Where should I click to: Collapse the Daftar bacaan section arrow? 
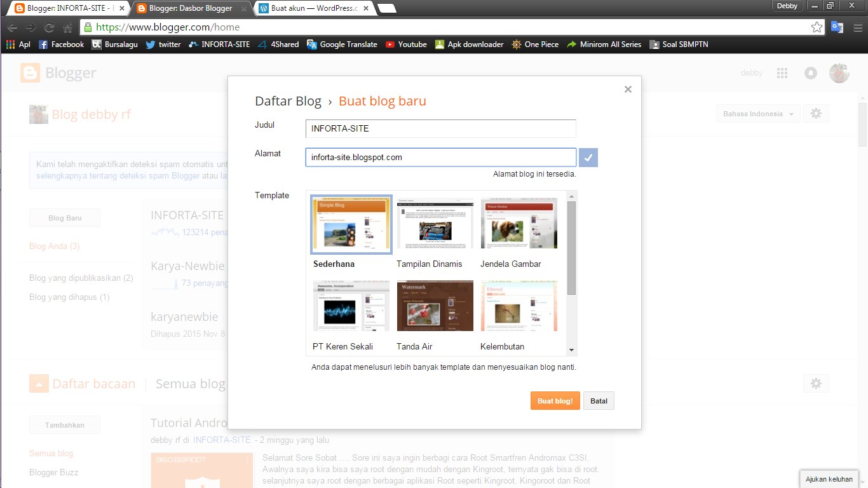click(x=39, y=384)
